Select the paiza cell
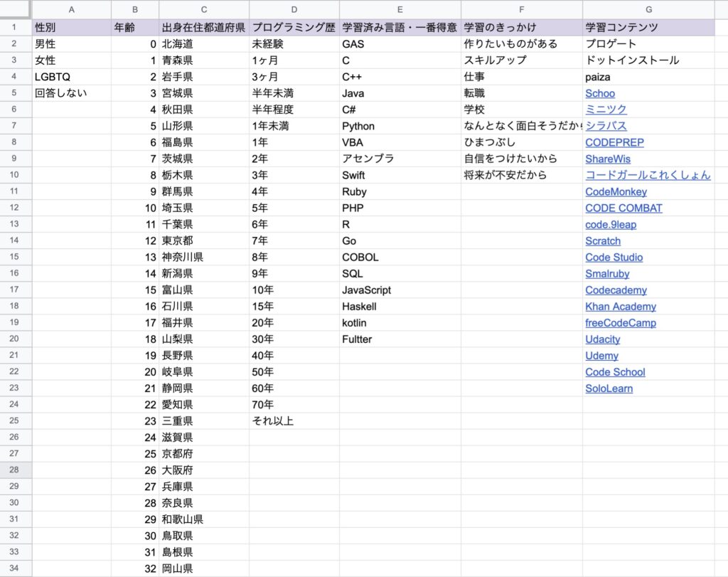 coord(648,77)
